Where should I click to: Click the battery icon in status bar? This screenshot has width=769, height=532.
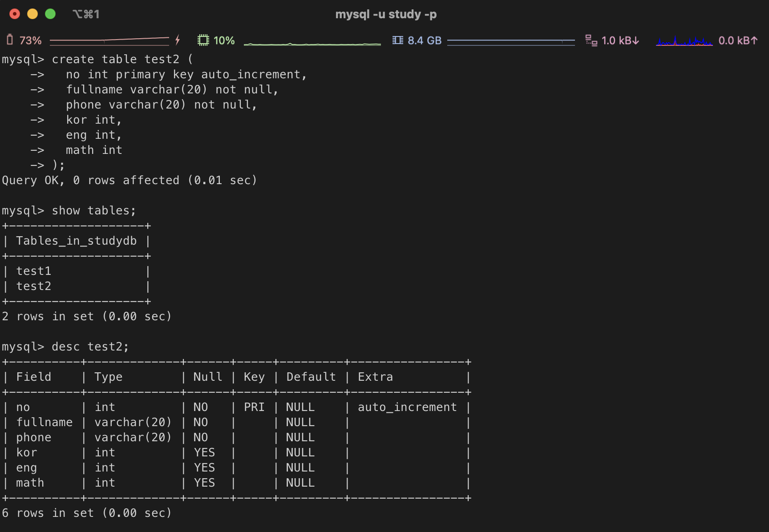point(10,40)
